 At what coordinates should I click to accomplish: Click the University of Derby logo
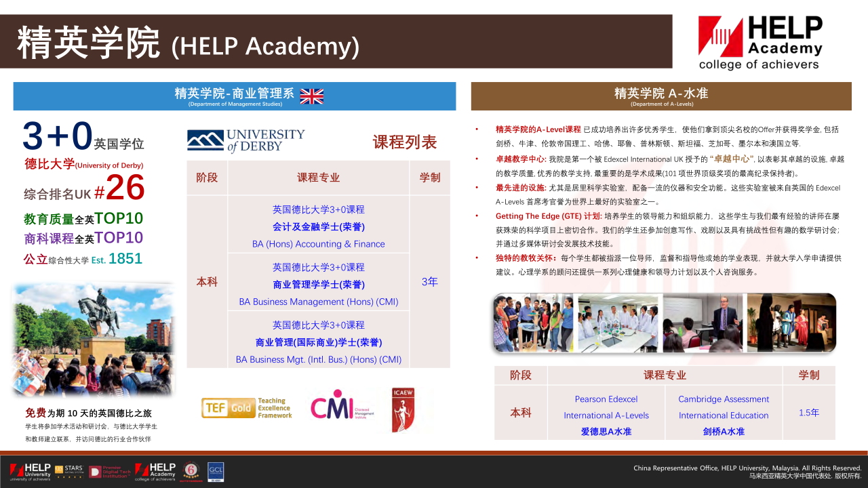246,140
